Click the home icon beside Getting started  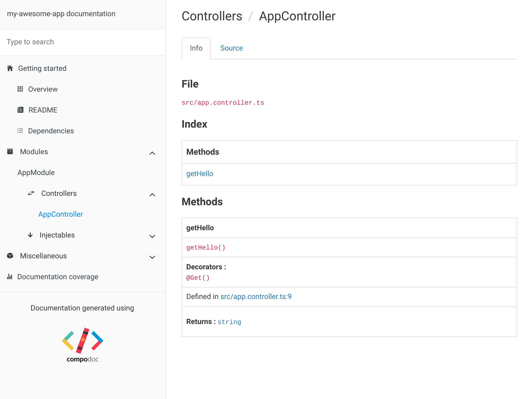(10, 68)
